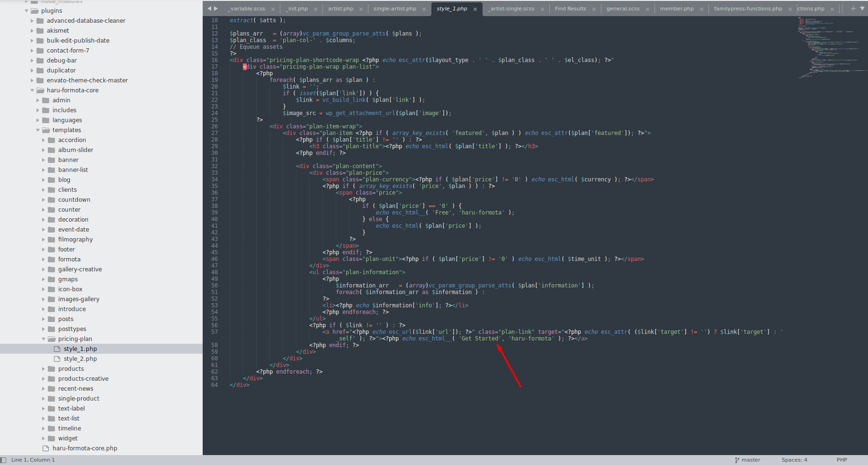Navigate tabs left with arrow icon

(x=209, y=9)
